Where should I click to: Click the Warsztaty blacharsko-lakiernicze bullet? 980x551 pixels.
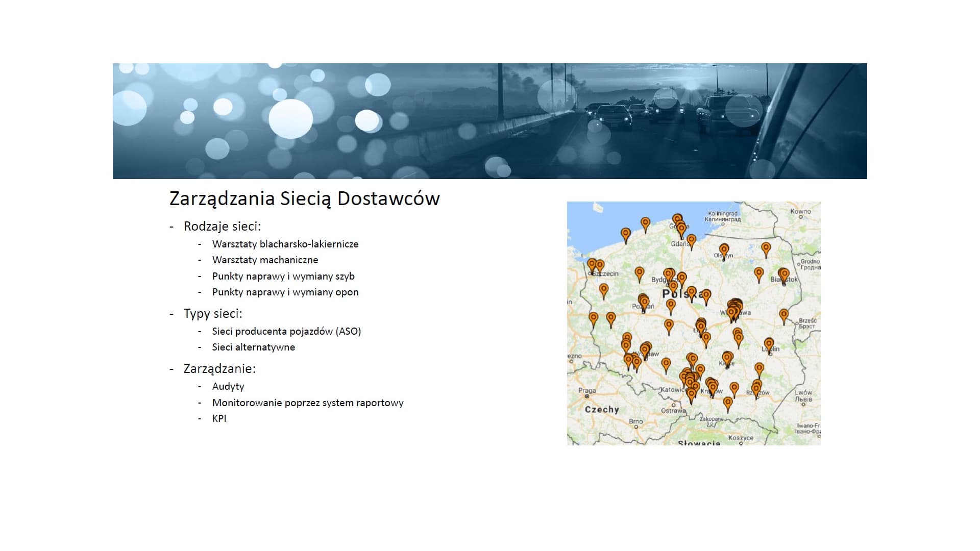tap(285, 244)
